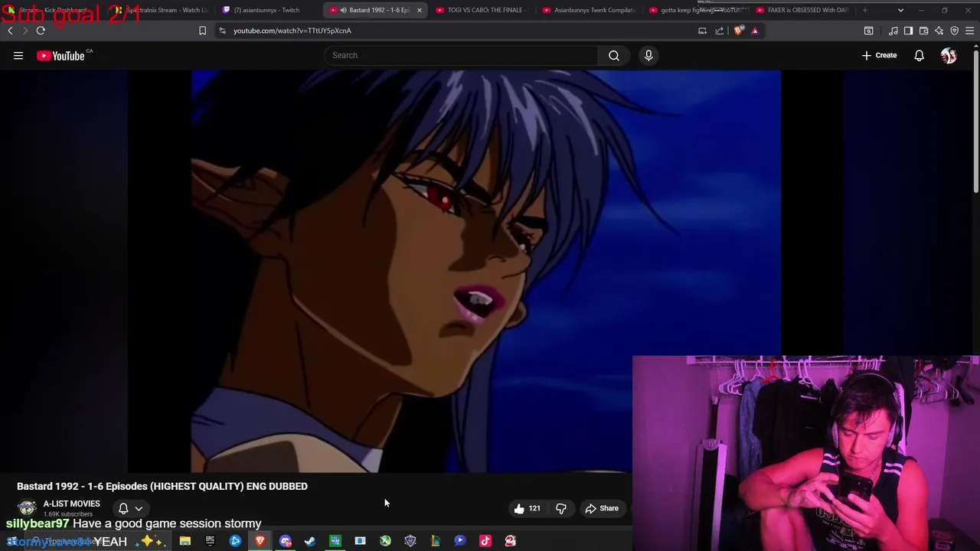Switch to gotta keep fighting tab

(x=697, y=10)
